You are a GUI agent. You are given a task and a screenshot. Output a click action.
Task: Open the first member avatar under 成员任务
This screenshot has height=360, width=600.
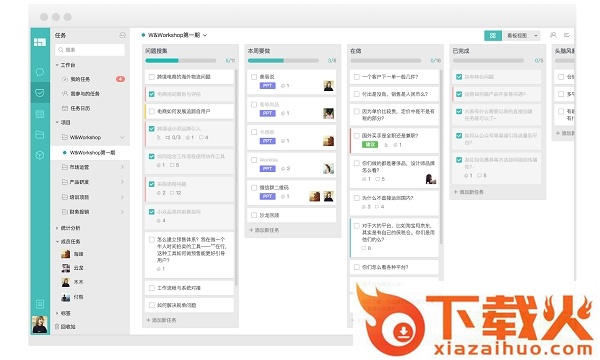(66, 254)
